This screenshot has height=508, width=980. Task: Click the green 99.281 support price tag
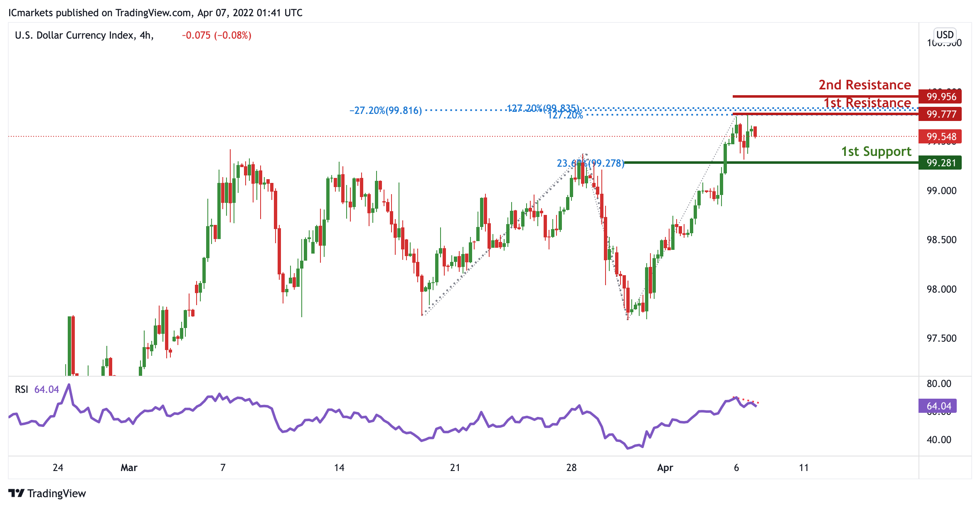pyautogui.click(x=941, y=163)
